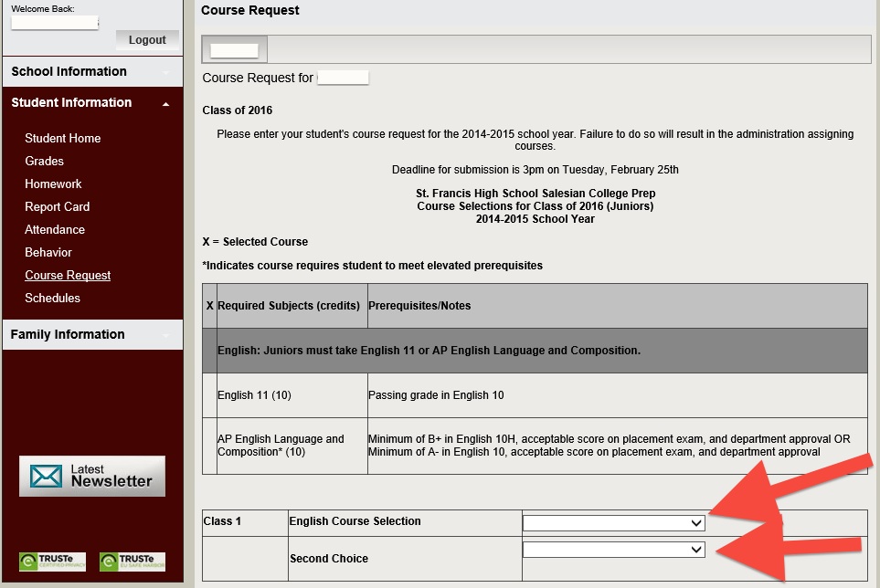
Task: Click the Welcome Back name field
Action: tap(55, 23)
